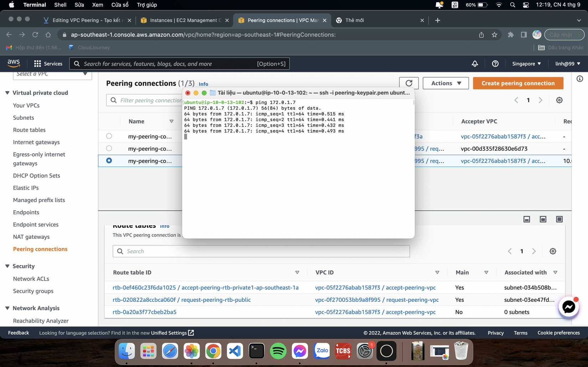
Task: Launch Spotify from the Dock
Action: click(278, 351)
